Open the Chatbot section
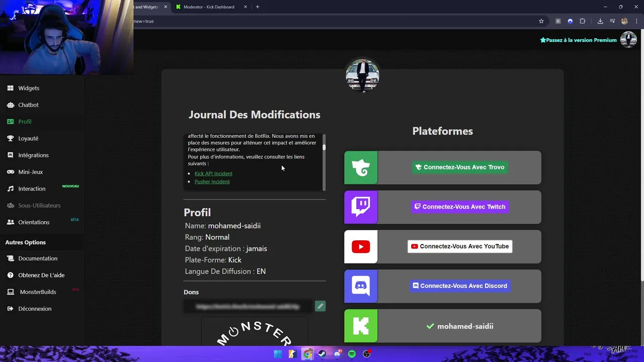Viewport: 644px width, 362px height. [28, 105]
